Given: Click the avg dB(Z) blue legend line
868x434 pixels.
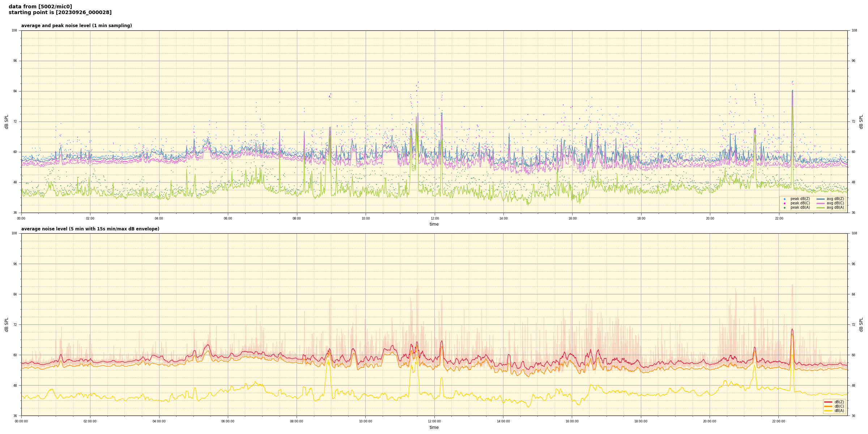Looking at the screenshot, I should click(820, 199).
